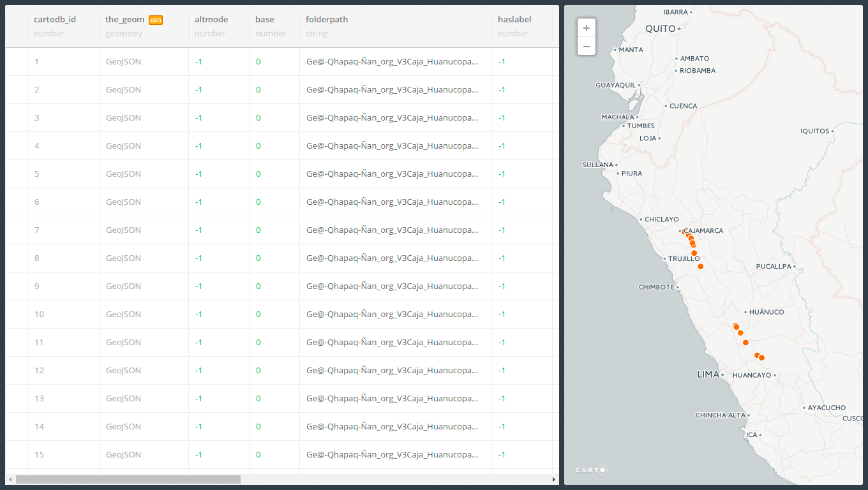Screen dimensions: 868x490
Task: Select the cartodb_id column header
Action: point(55,19)
